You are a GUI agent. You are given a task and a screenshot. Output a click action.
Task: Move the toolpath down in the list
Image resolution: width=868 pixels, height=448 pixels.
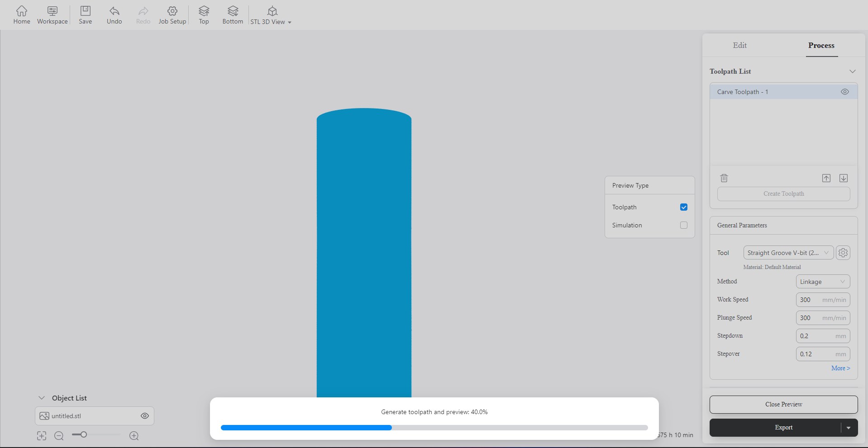(844, 178)
